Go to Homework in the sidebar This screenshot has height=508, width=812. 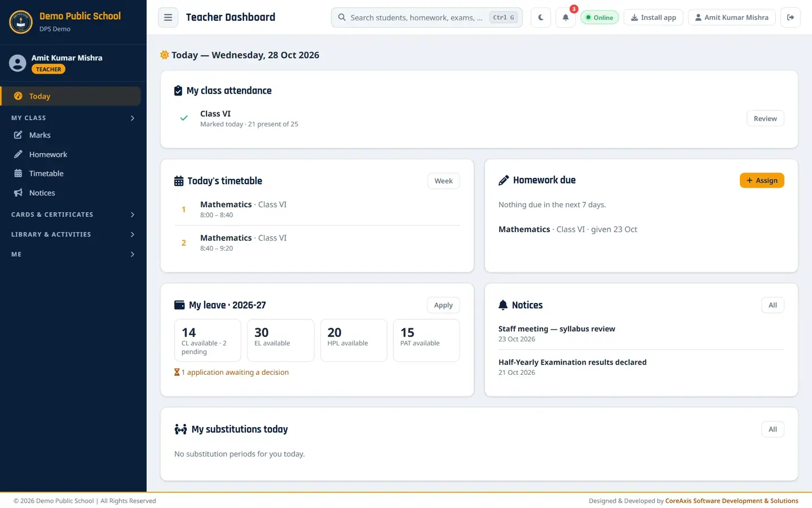71,154
